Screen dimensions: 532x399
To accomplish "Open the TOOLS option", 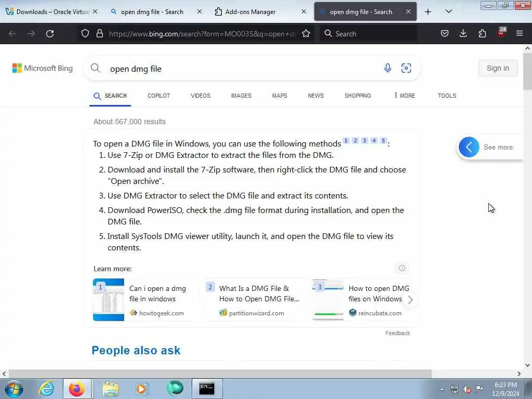I will tap(447, 96).
